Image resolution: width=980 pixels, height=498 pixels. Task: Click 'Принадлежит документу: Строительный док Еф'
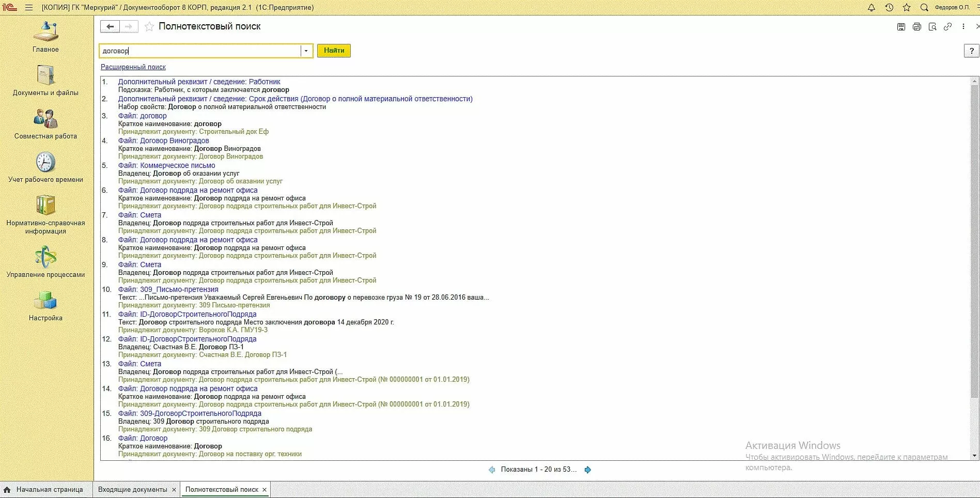[193, 132]
